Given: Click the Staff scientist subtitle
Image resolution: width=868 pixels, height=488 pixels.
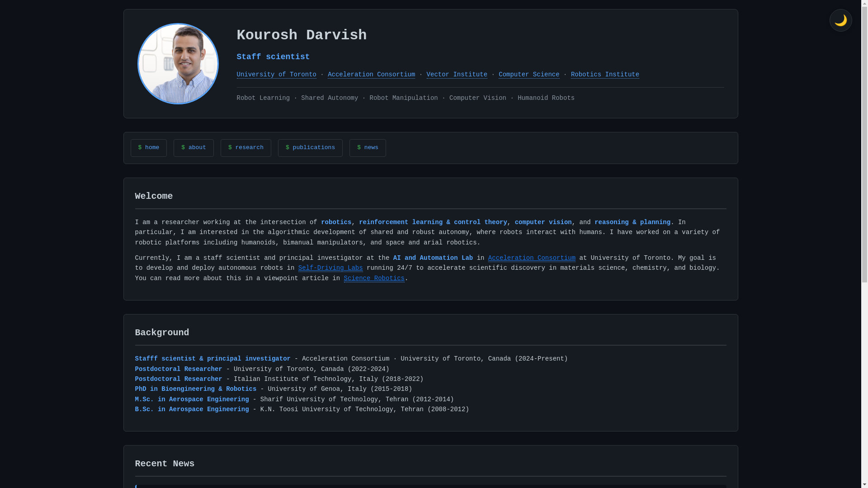Looking at the screenshot, I should coord(273,57).
